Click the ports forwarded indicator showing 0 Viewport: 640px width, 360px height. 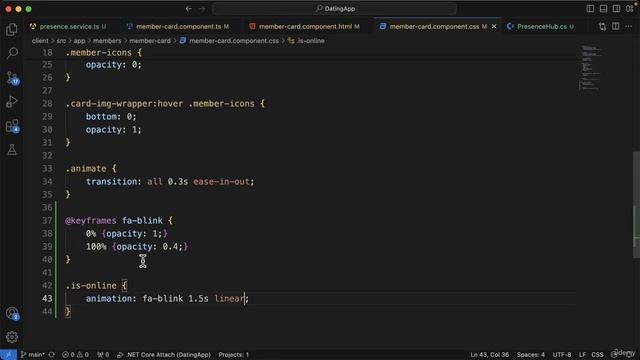(103, 355)
